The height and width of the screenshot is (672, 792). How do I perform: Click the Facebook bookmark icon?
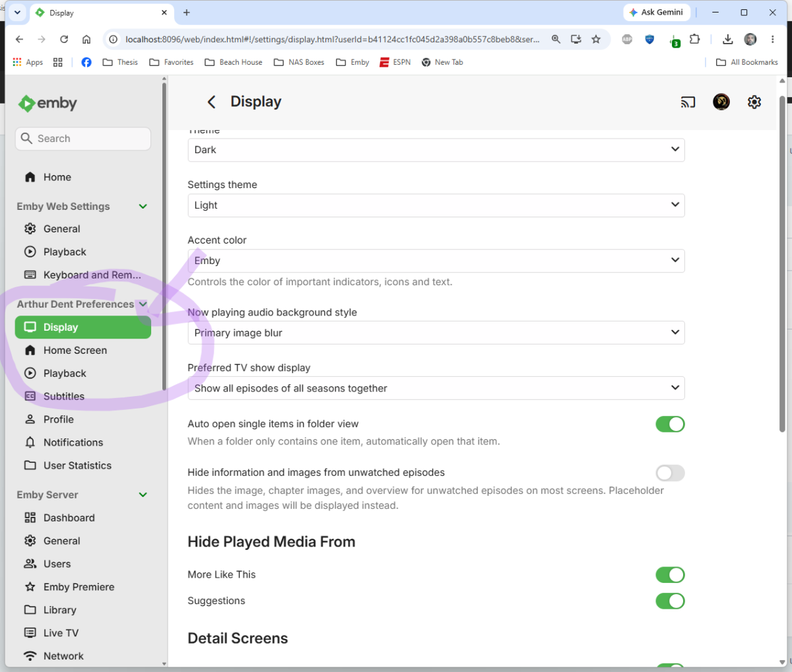point(86,62)
